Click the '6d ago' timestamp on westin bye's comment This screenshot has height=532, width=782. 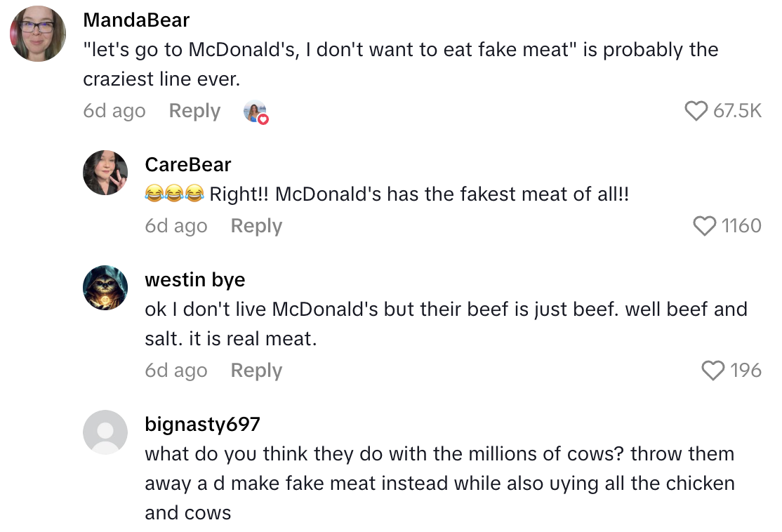coord(176,370)
